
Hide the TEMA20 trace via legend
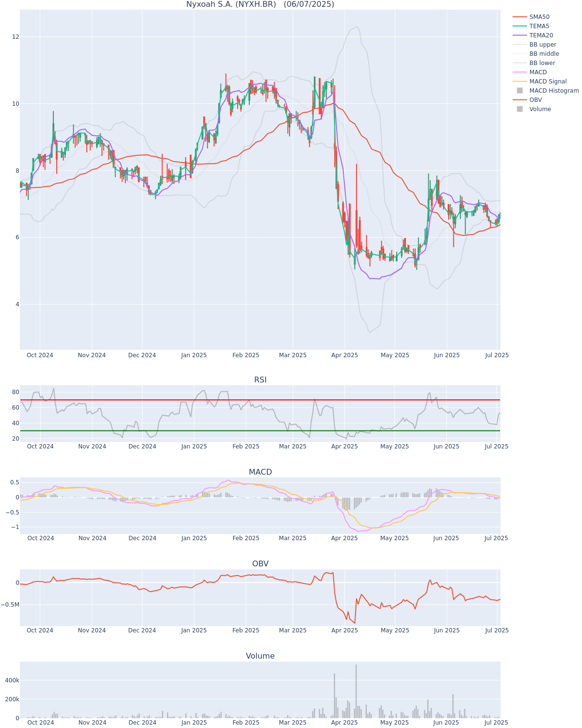(533, 35)
